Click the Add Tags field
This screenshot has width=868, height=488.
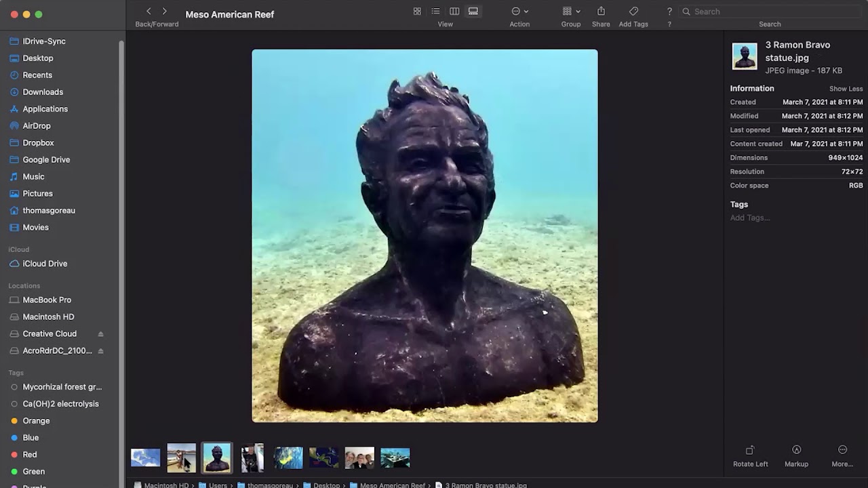click(750, 218)
